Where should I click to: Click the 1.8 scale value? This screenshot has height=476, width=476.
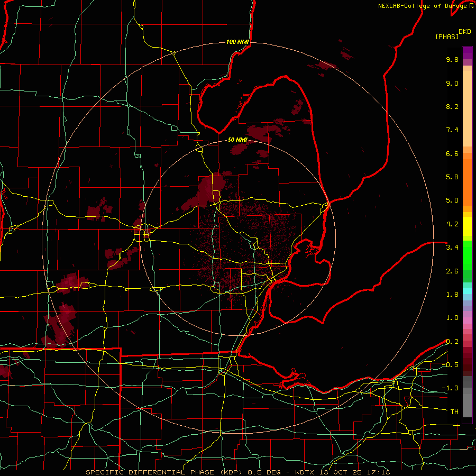click(452, 295)
